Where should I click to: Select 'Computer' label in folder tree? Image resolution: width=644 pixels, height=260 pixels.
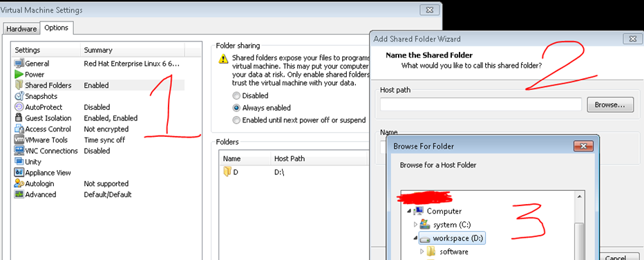pos(444,211)
